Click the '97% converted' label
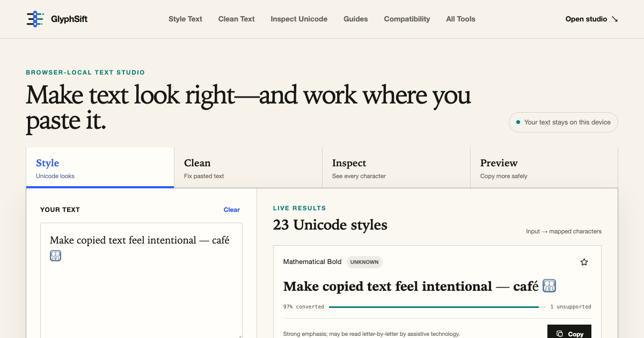 pyautogui.click(x=304, y=307)
